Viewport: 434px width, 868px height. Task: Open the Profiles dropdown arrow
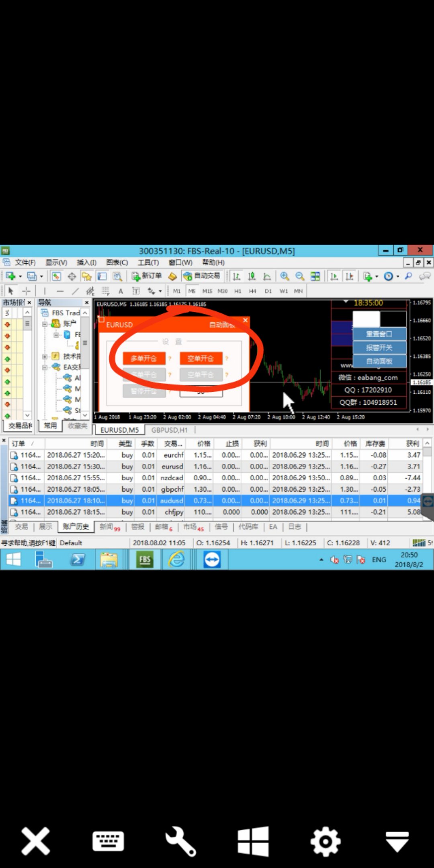41,276
